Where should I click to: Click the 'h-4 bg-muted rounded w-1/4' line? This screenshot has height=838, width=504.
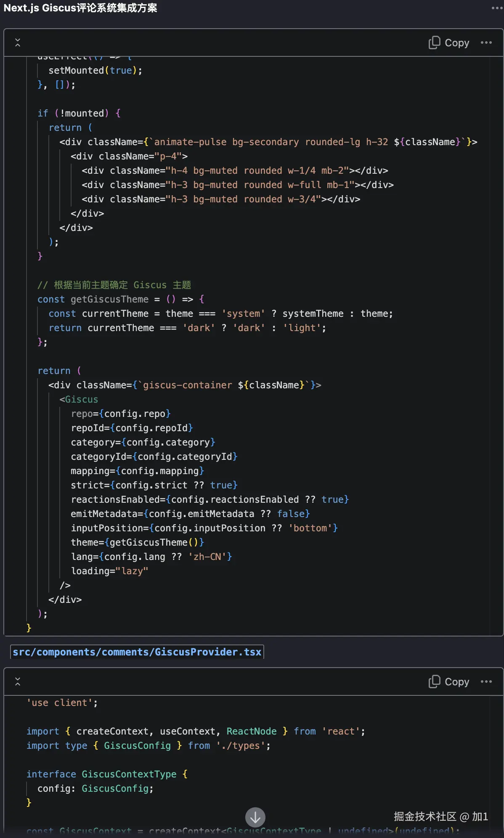(x=235, y=170)
